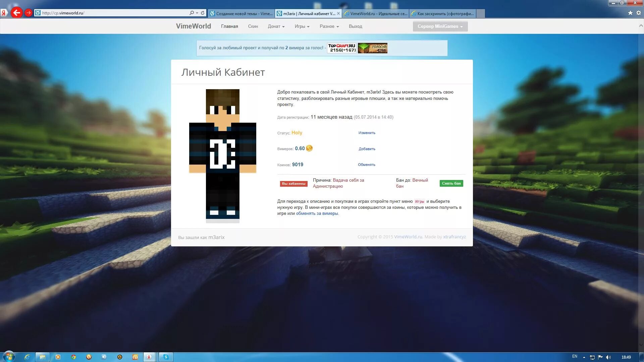644x362 pixels.
Task: Close the 'm3arix | Личный кабинет' tab
Action: [x=338, y=13]
